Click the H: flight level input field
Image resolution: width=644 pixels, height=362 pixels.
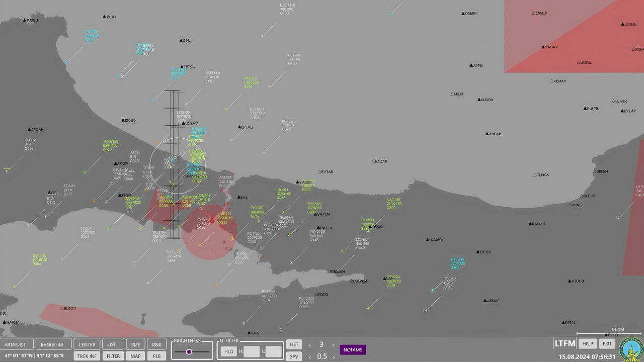tap(251, 351)
